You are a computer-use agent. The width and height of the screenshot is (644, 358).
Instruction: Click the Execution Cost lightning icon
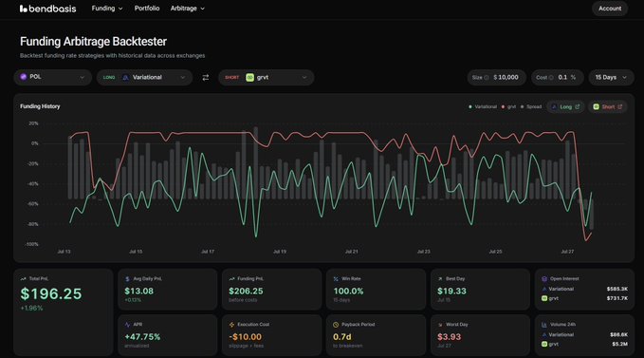[x=231, y=325]
